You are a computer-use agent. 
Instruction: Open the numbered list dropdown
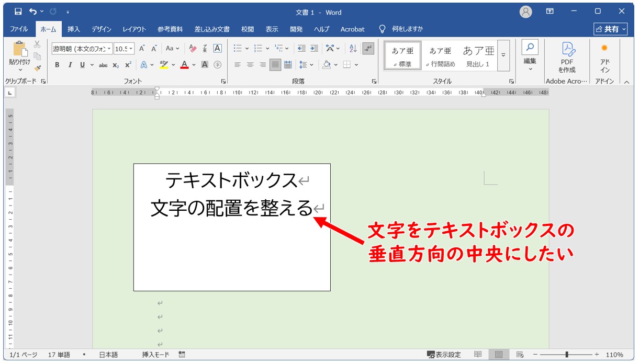pyautogui.click(x=267, y=49)
